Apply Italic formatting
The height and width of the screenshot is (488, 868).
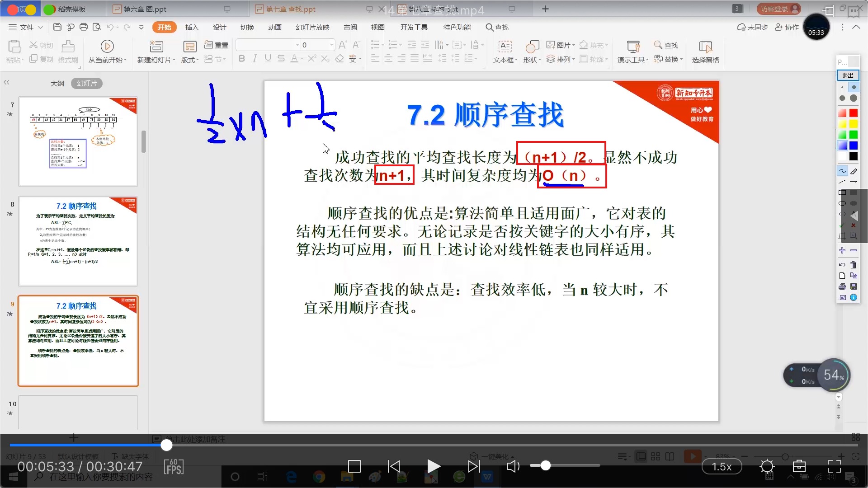pos(255,58)
